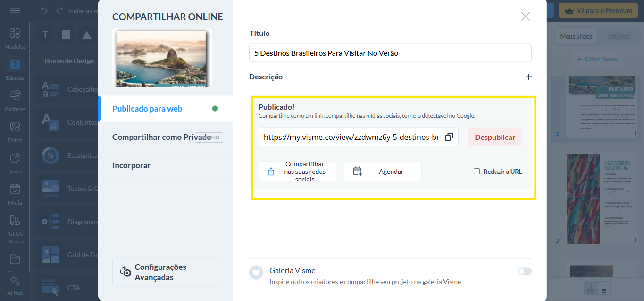Image resolution: width=644 pixels, height=301 pixels.
Task: Open the Cabeçalho design blocks
Action: coord(68,89)
